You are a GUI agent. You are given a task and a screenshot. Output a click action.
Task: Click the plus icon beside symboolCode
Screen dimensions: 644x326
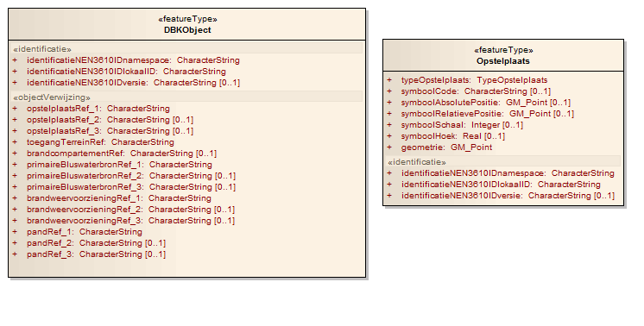click(x=389, y=91)
